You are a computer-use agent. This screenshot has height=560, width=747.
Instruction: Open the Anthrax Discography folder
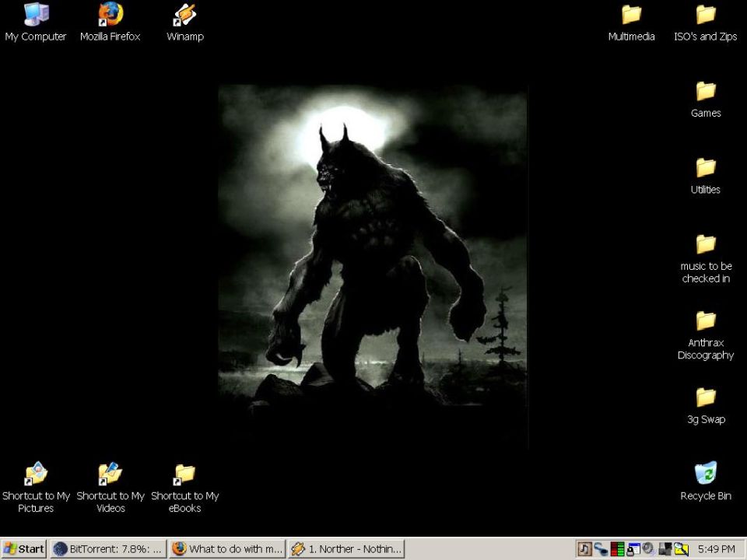point(706,335)
